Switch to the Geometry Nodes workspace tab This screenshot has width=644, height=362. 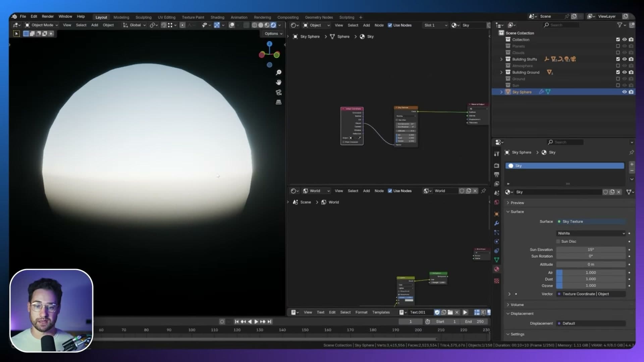coord(319,17)
